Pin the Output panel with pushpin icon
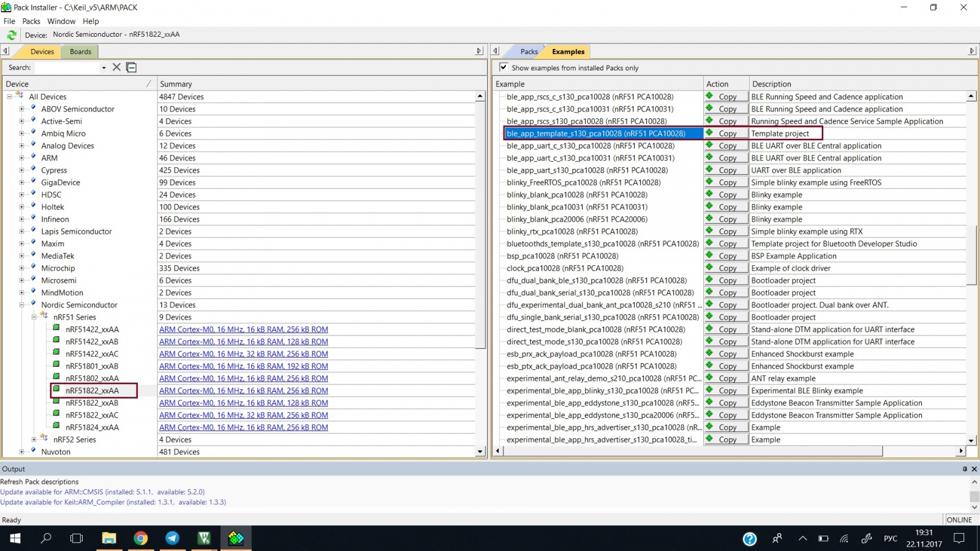This screenshot has width=980, height=551. [965, 469]
